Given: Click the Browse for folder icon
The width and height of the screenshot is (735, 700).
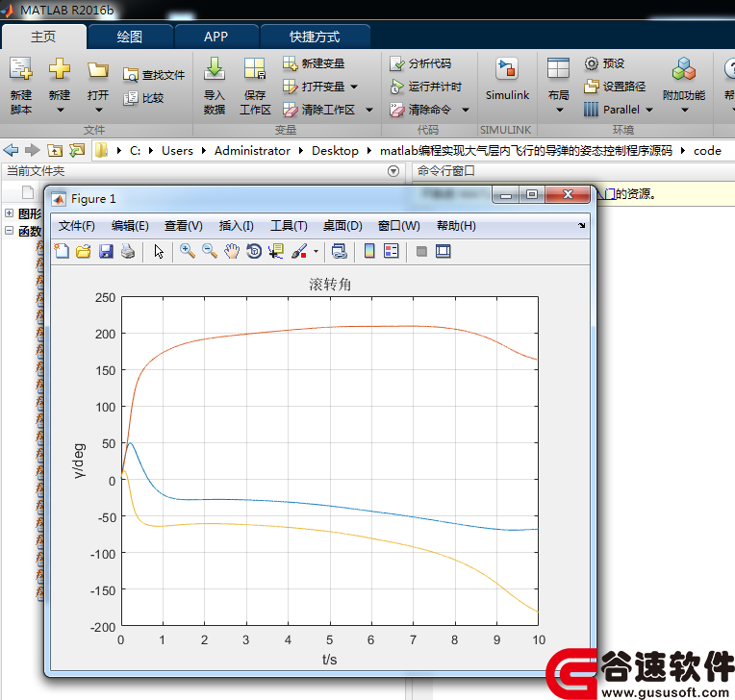Looking at the screenshot, I should [77, 150].
